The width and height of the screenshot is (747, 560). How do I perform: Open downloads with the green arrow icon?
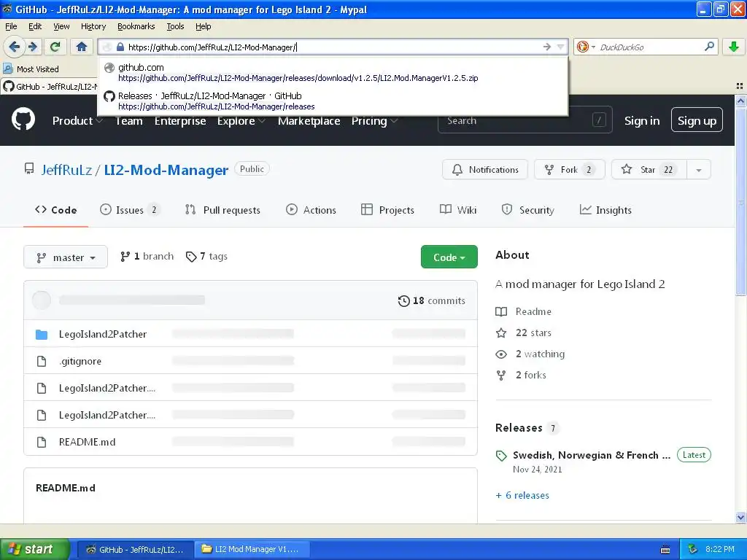(x=734, y=47)
